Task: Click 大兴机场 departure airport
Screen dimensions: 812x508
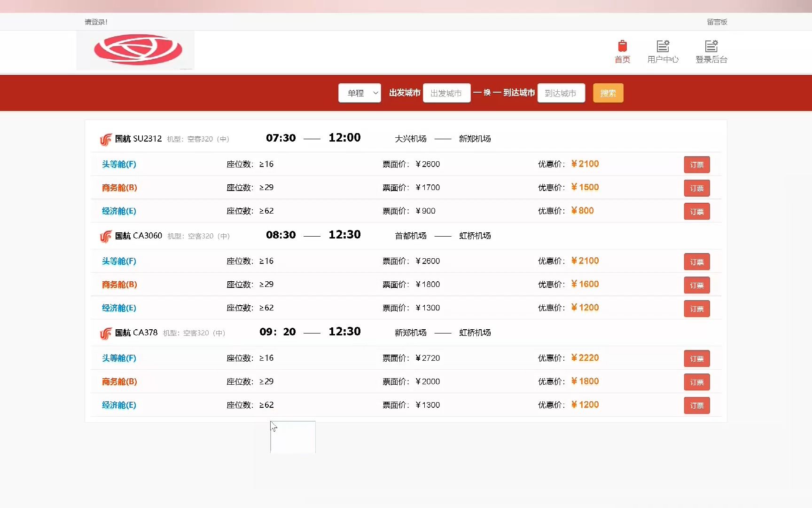Action: point(411,139)
